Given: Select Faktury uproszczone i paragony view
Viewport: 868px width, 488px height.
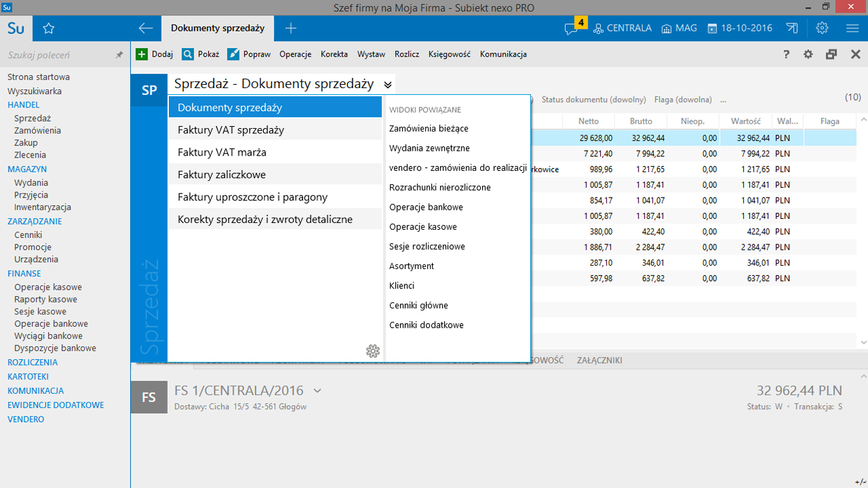Looking at the screenshot, I should tap(275, 197).
